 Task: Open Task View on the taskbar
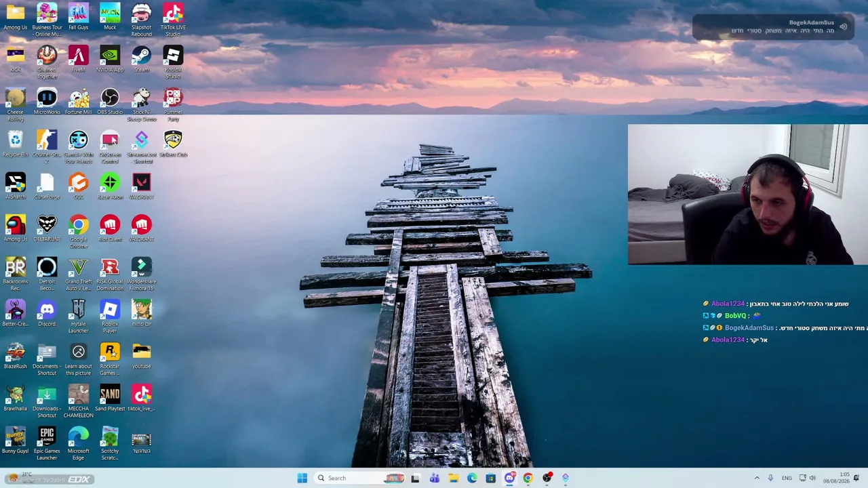tap(415, 478)
